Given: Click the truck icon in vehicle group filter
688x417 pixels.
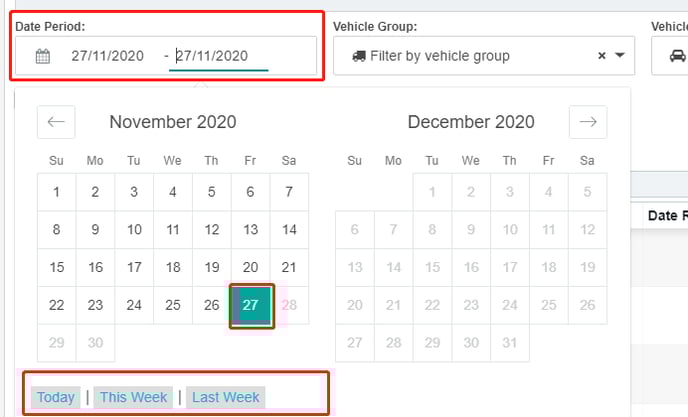Looking at the screenshot, I should click(359, 56).
